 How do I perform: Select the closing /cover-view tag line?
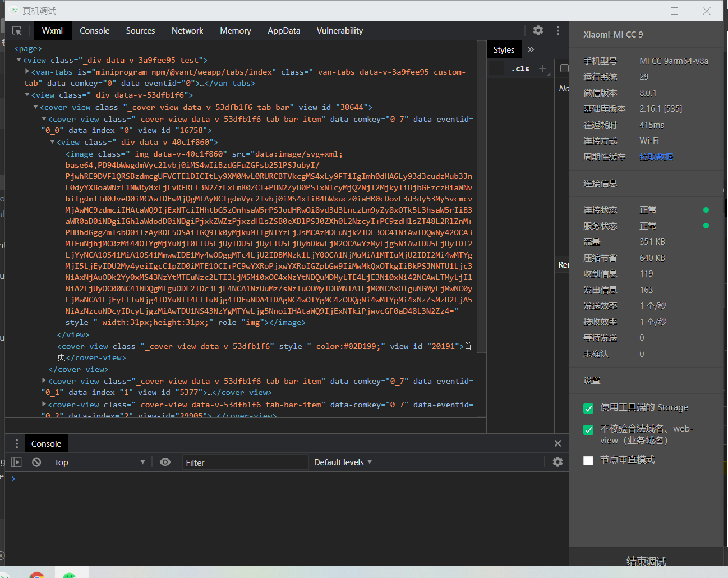point(79,369)
